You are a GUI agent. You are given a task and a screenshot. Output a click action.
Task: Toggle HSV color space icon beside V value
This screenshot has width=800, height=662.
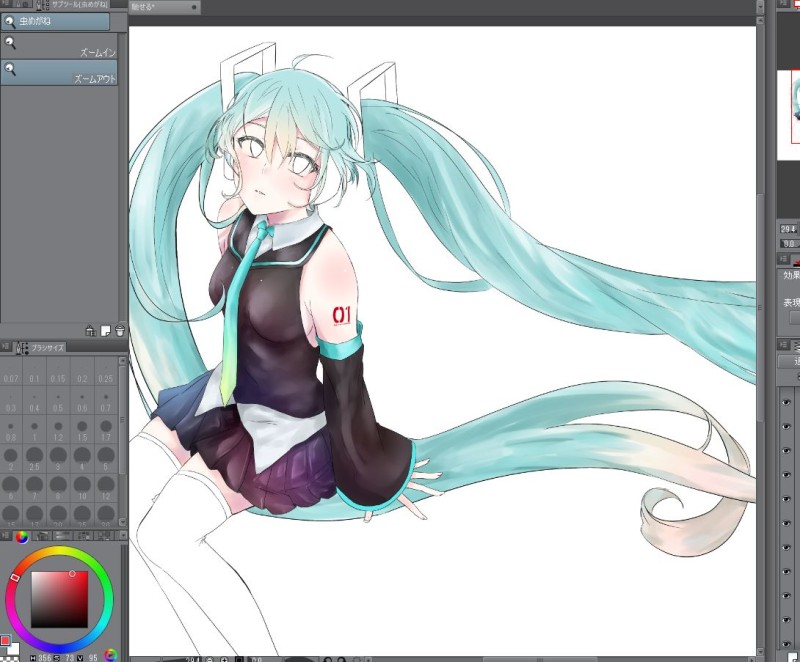click(x=111, y=655)
